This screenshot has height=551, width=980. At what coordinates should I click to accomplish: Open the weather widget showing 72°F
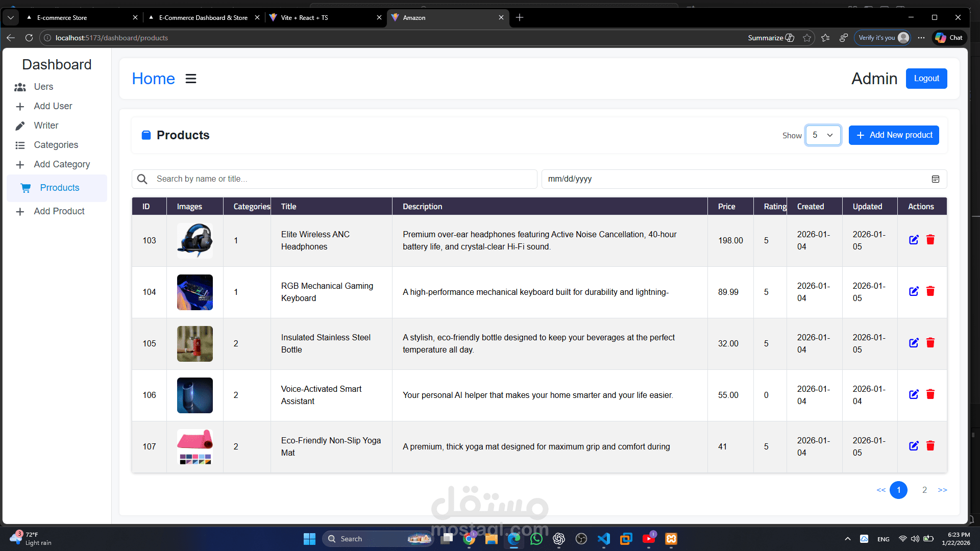coord(31,539)
